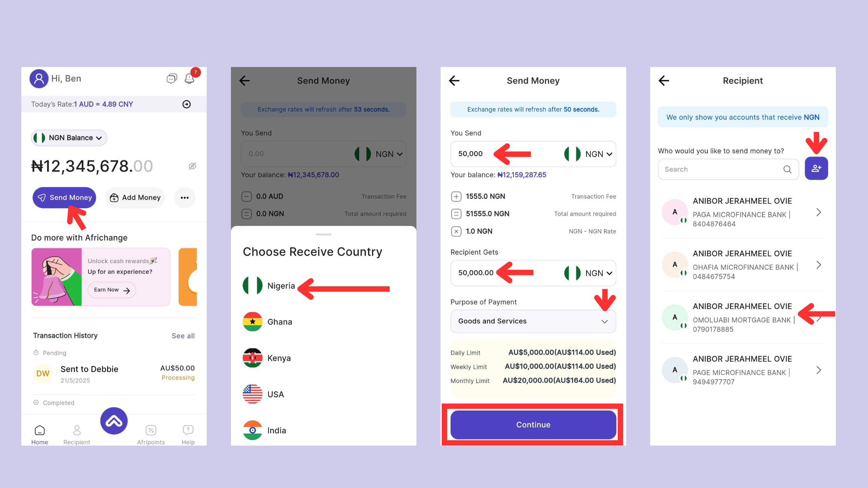Go back from the dimmed Send Money screen
This screenshot has height=488, width=868.
(245, 81)
